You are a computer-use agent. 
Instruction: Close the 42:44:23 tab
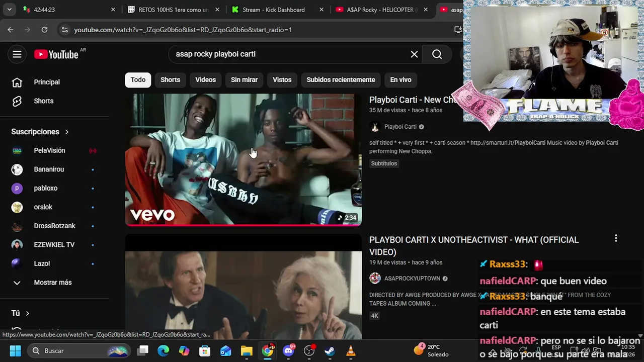click(113, 10)
